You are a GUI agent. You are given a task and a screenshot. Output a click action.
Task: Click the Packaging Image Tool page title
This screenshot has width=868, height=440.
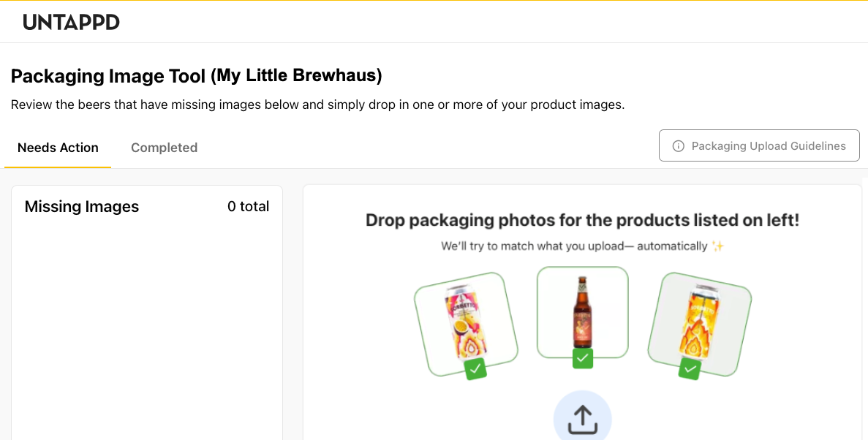point(197,76)
